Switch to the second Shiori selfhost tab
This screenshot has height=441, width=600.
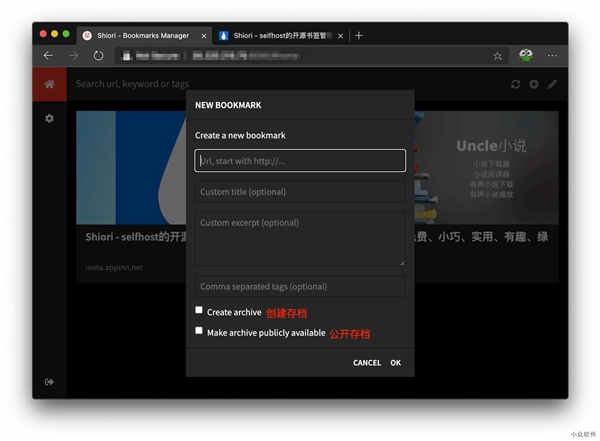click(x=280, y=35)
